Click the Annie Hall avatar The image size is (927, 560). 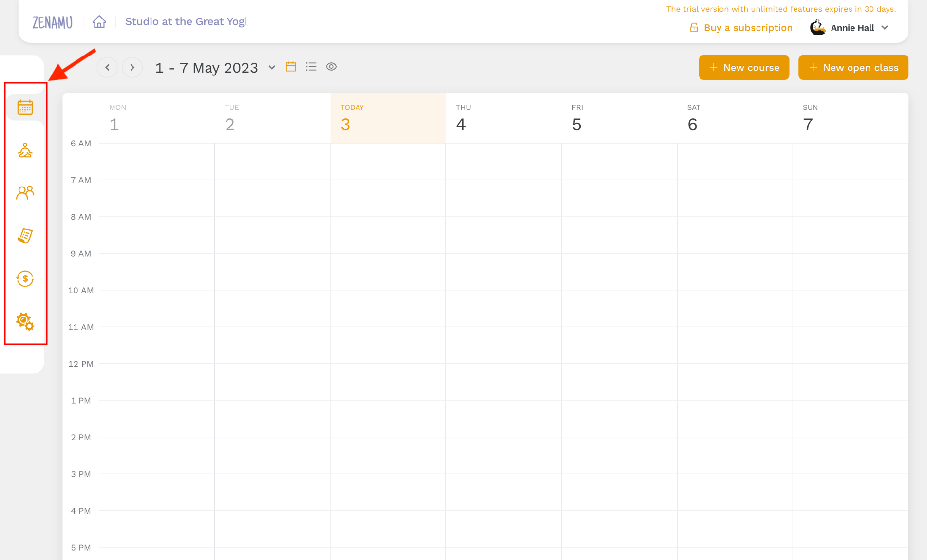(818, 28)
